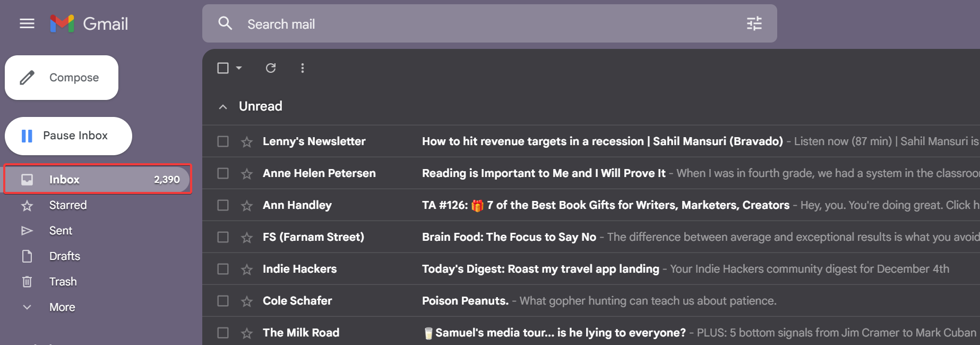Click the Drafts document icon in sidebar
980x345 pixels.
pos(27,256)
